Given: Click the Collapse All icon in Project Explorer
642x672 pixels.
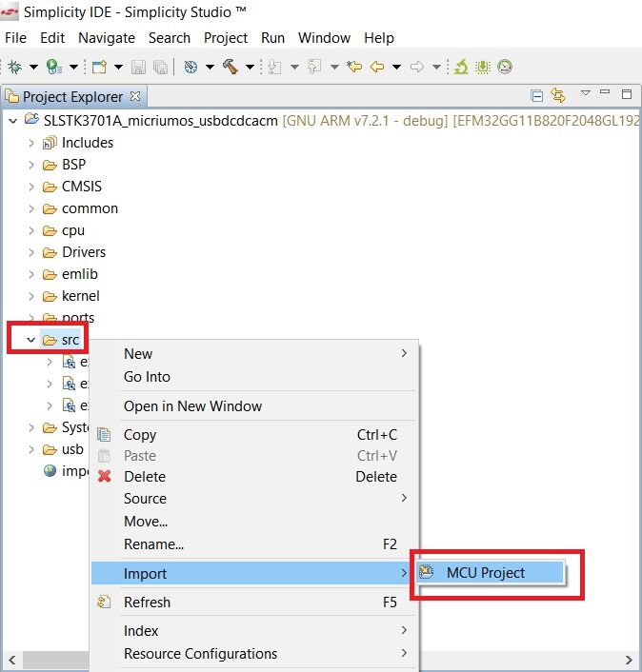Looking at the screenshot, I should point(536,95).
